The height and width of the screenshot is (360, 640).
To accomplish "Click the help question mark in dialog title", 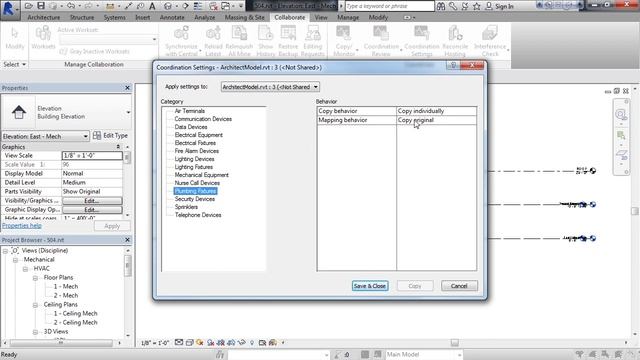I will pos(453,66).
